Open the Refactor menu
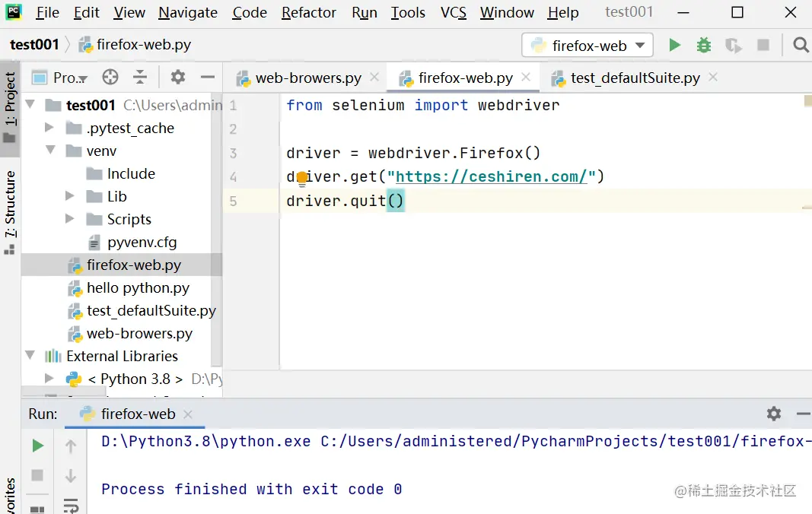Image resolution: width=812 pixels, height=514 pixels. pyautogui.click(x=309, y=12)
